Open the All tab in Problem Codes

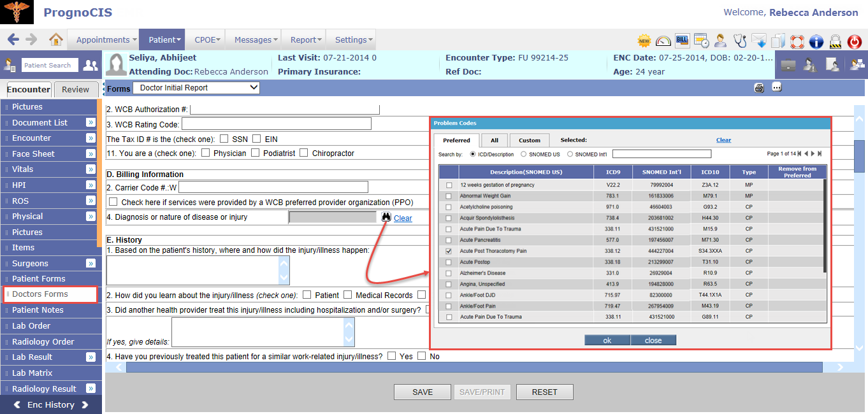pos(494,140)
